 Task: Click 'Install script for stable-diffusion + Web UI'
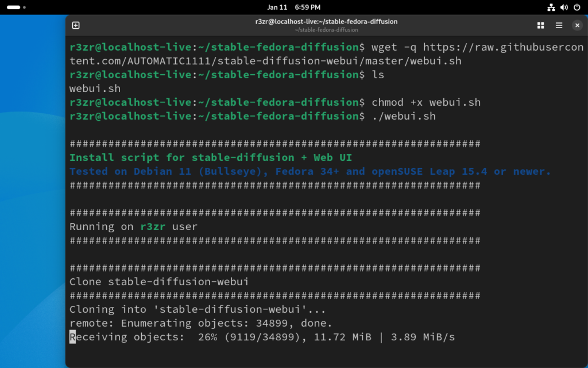click(211, 158)
